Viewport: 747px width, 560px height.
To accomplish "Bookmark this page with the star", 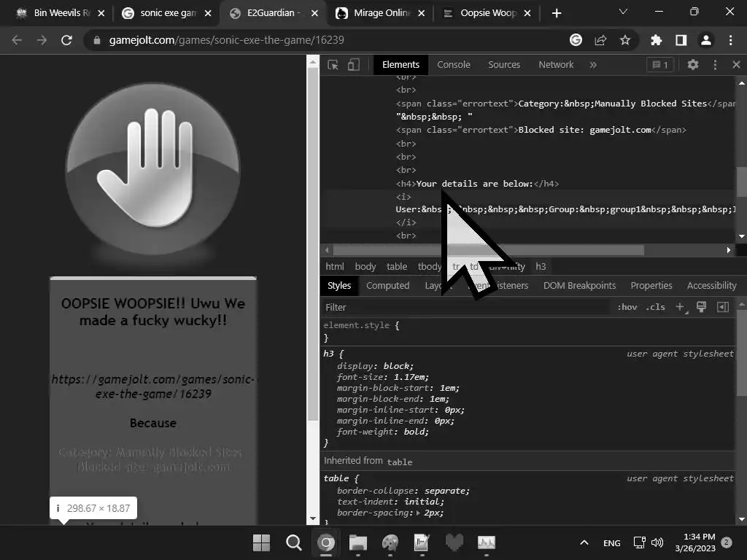I will (x=625, y=40).
